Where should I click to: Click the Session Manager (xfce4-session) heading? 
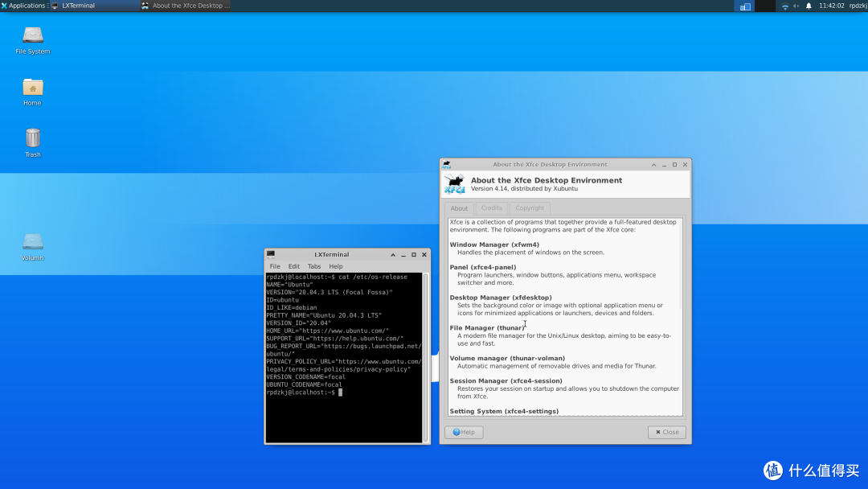[506, 381]
